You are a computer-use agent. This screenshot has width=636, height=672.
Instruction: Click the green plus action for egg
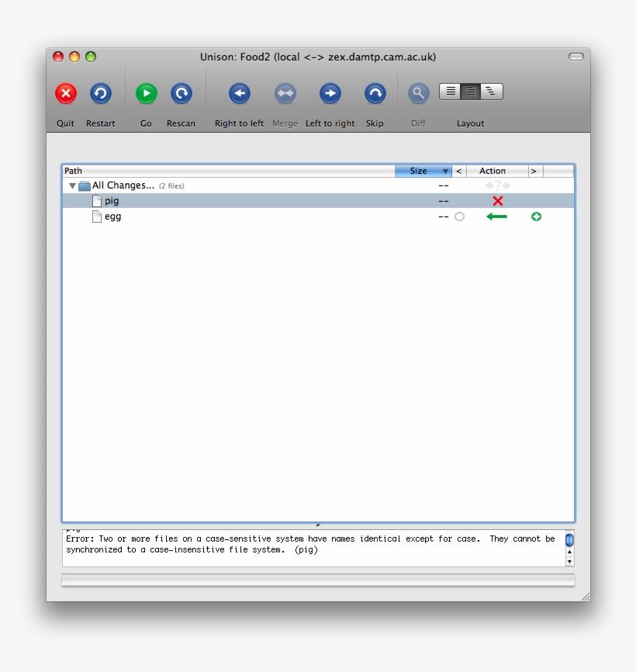point(536,216)
